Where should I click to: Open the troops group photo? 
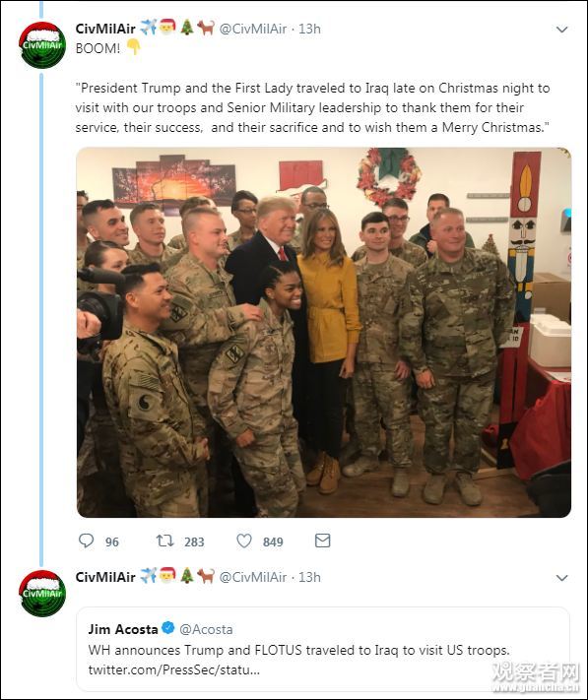[324, 332]
